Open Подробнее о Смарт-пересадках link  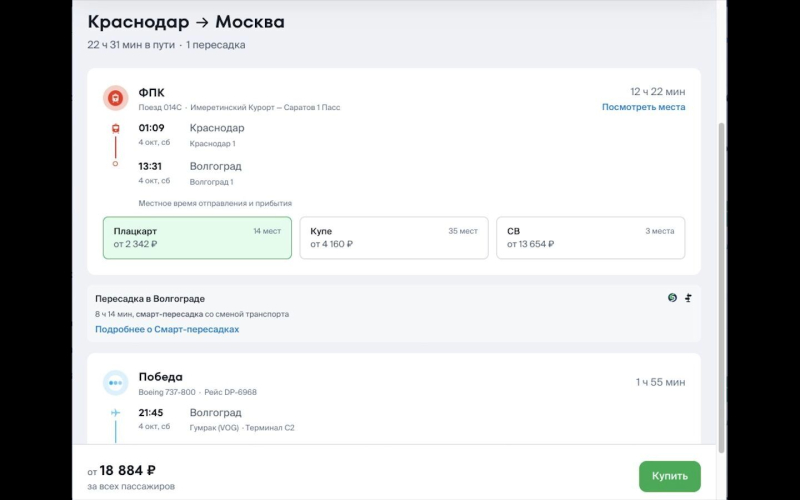167,329
